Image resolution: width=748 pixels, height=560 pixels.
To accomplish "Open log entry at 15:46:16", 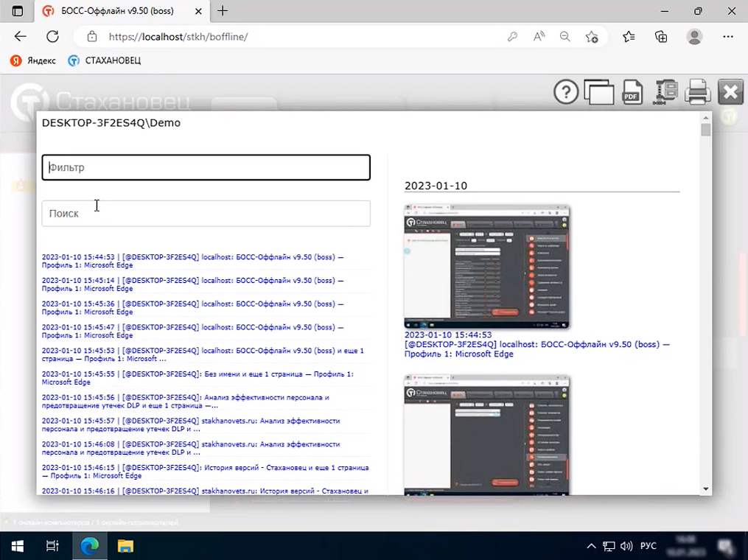I will pos(205,491).
